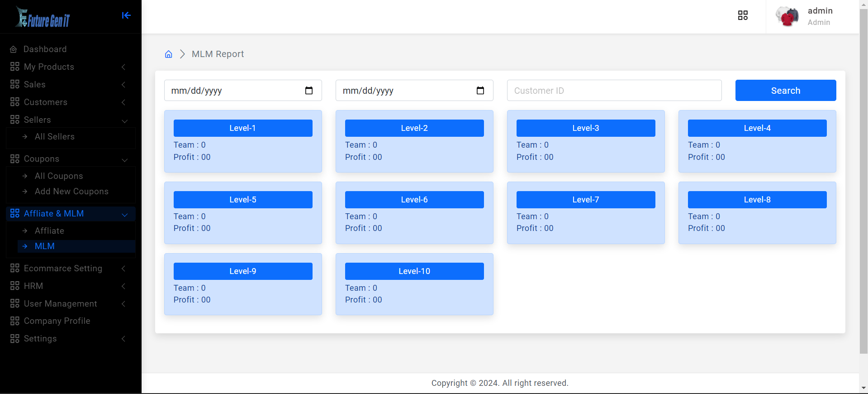Click the Future Gen IT logo
868x394 pixels.
[x=43, y=18]
